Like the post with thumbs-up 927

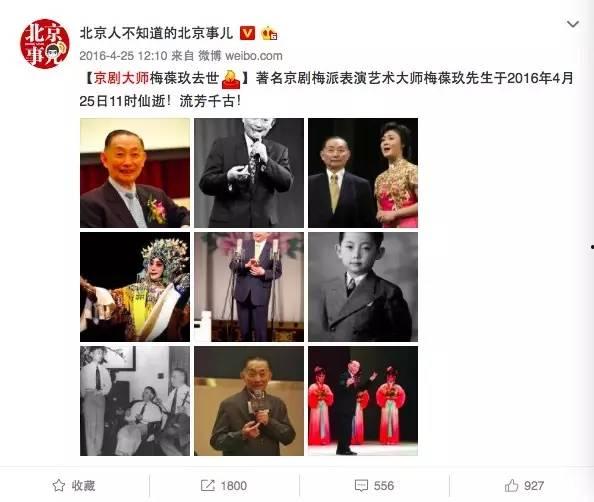(524, 485)
